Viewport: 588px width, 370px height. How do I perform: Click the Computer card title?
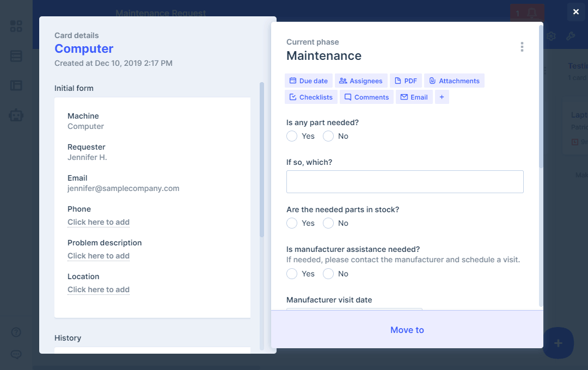coord(84,48)
